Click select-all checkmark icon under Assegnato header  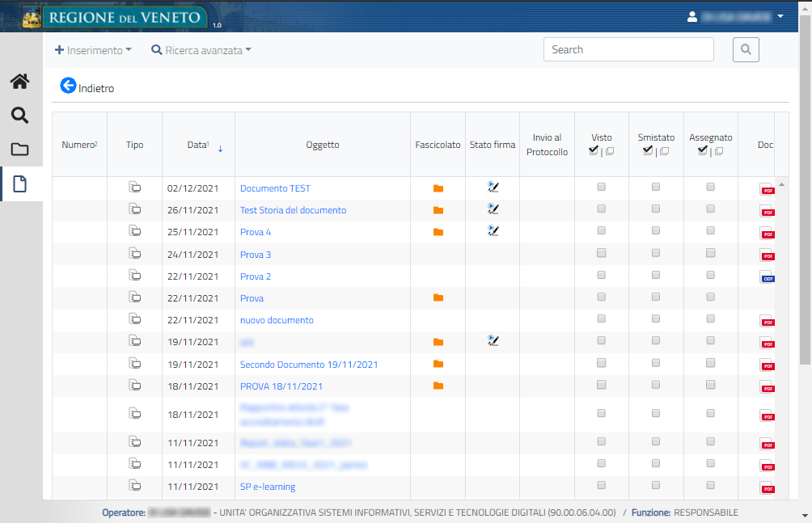[703, 150]
